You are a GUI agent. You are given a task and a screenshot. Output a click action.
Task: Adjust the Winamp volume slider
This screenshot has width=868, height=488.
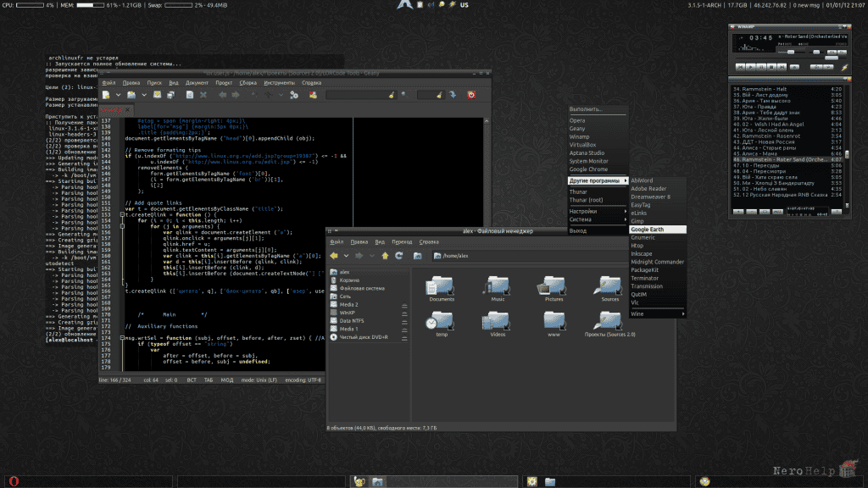pos(792,52)
